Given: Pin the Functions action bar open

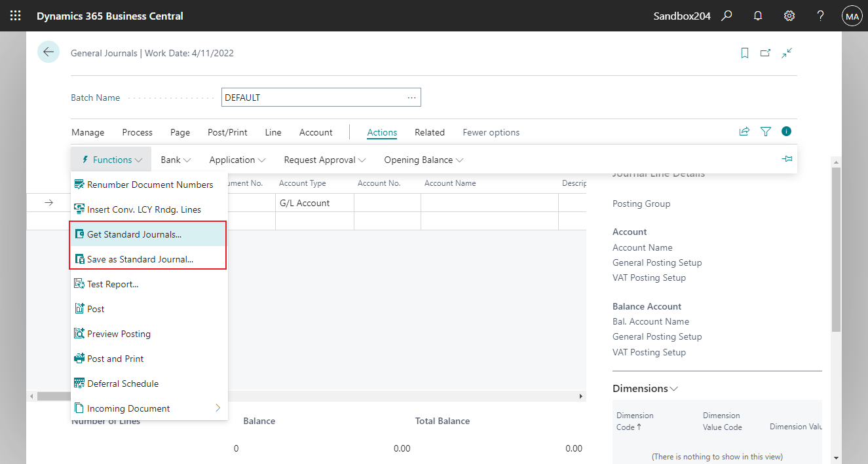Looking at the screenshot, I should point(787,159).
